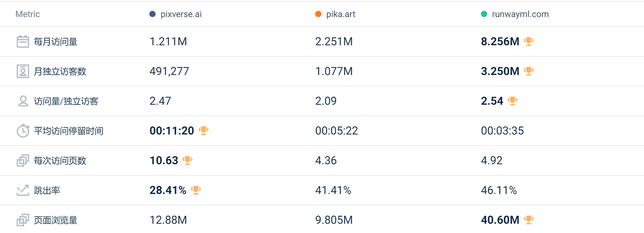The width and height of the screenshot is (644, 233).
Task: Select the green runwayml.com color dot
Action: pos(484,14)
